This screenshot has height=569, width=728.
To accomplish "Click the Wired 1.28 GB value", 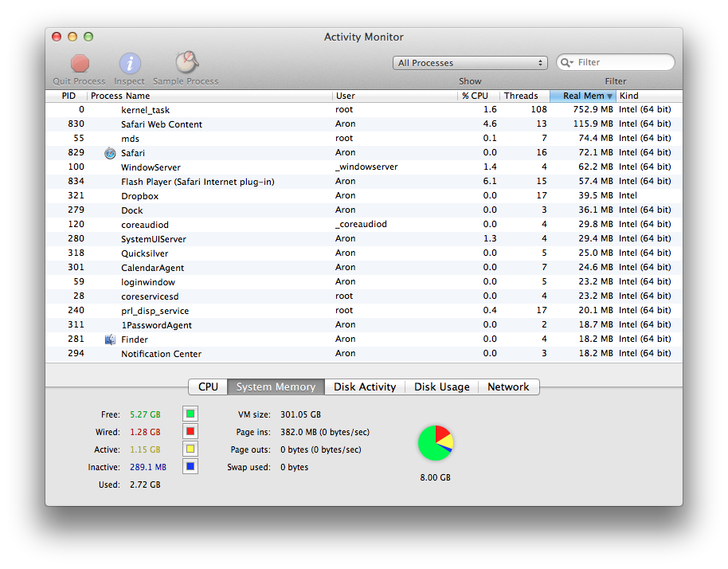I will tap(145, 432).
